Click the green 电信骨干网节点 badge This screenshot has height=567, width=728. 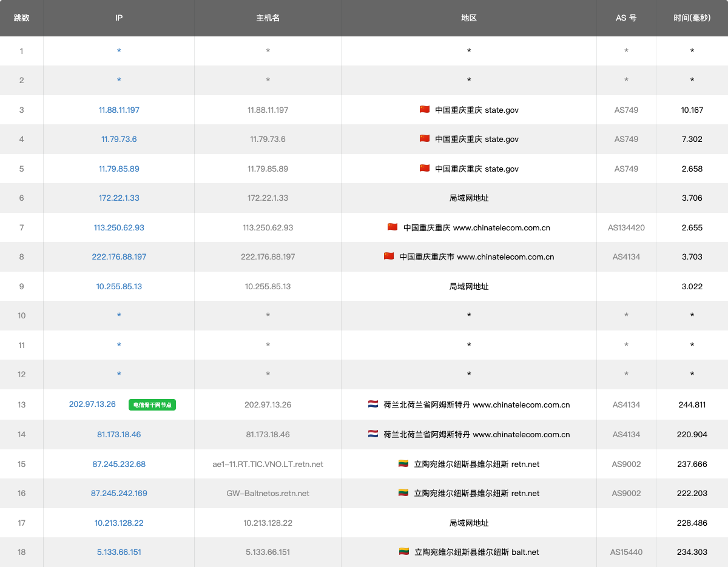click(152, 405)
